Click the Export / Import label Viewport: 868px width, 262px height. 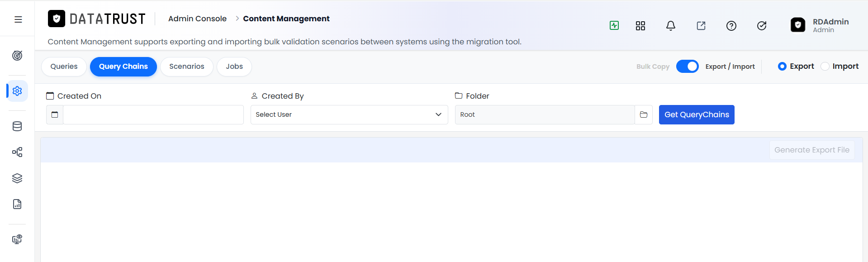pyautogui.click(x=730, y=67)
